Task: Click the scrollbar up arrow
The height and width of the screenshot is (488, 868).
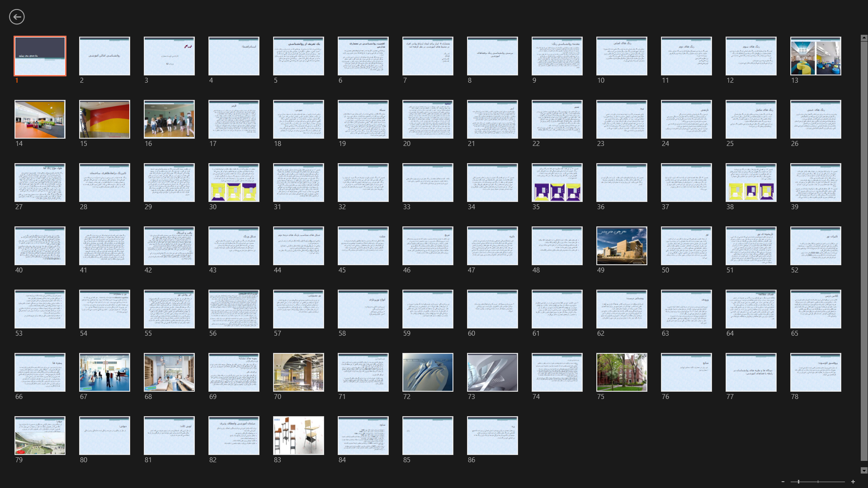Action: pos(864,38)
